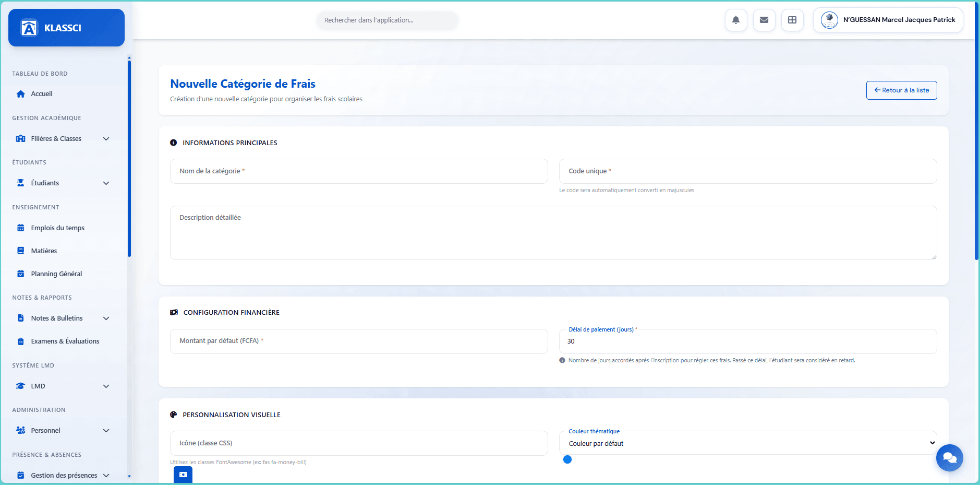
Task: Click the Retour à la liste button
Action: click(x=901, y=90)
